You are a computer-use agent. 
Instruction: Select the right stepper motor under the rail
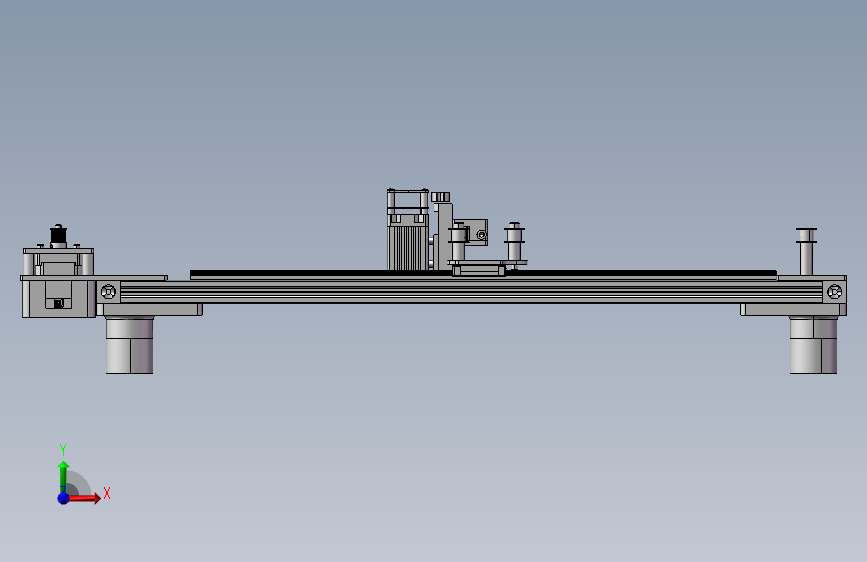point(813,345)
